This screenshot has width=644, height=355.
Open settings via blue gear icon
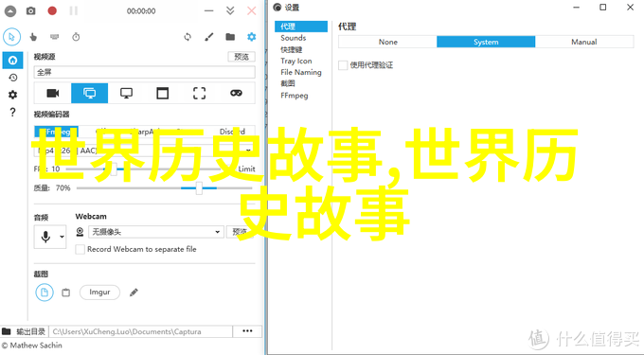(x=251, y=37)
